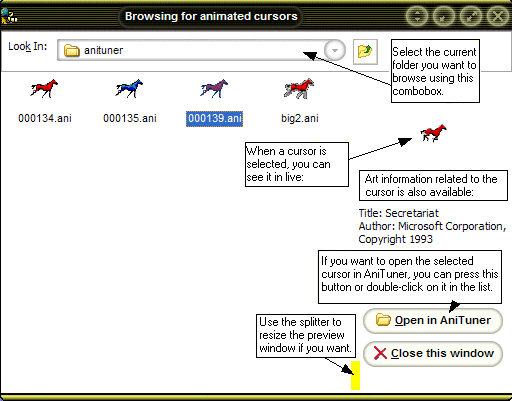Image resolution: width=512 pixels, height=401 pixels.
Task: Click the big2.ani file name label
Action: point(300,118)
